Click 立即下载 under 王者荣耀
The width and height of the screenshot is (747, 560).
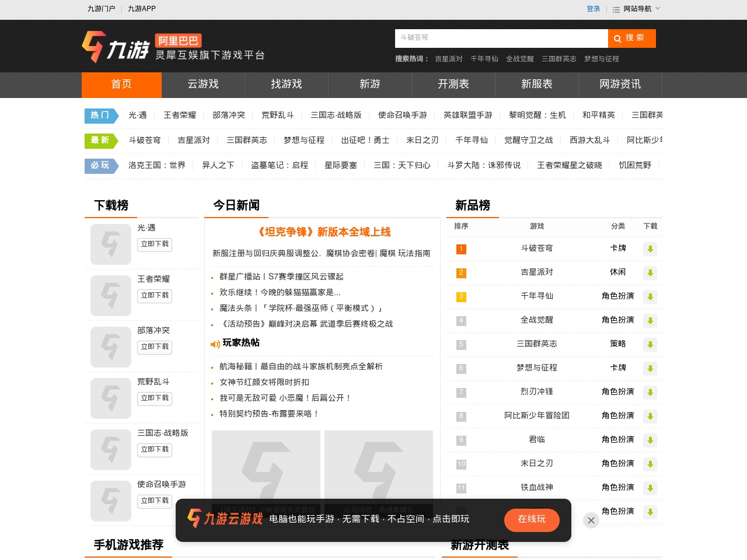pyautogui.click(x=155, y=296)
